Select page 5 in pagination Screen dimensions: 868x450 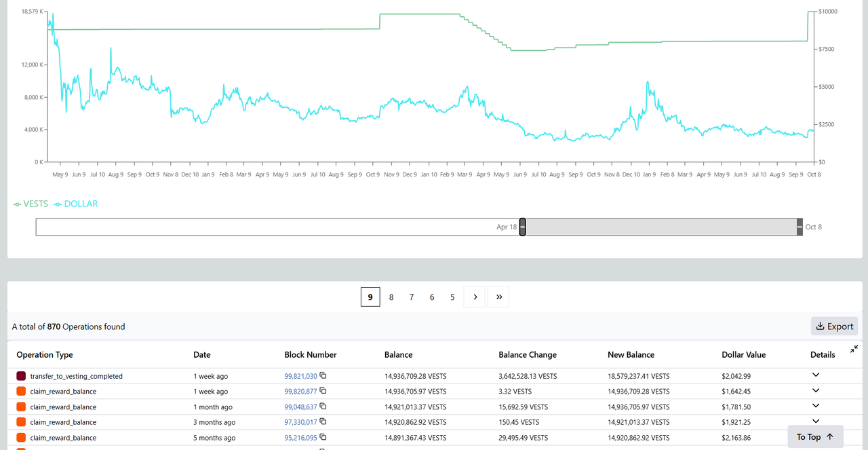pyautogui.click(x=452, y=297)
